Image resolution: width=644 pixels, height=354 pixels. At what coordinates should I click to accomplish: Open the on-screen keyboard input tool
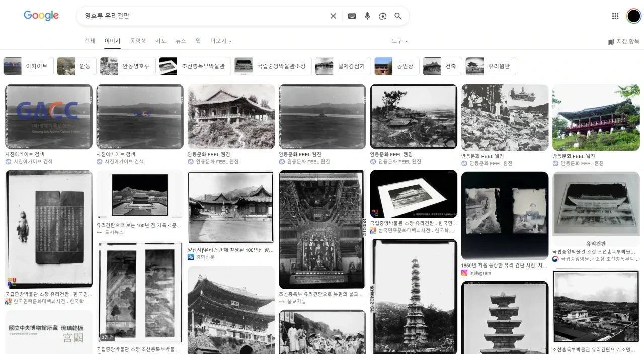pyautogui.click(x=352, y=16)
